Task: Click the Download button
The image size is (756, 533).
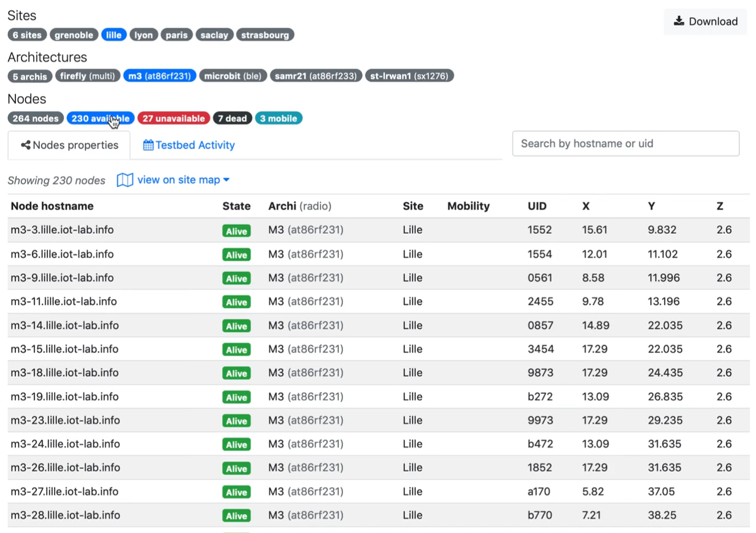Action: (x=705, y=21)
